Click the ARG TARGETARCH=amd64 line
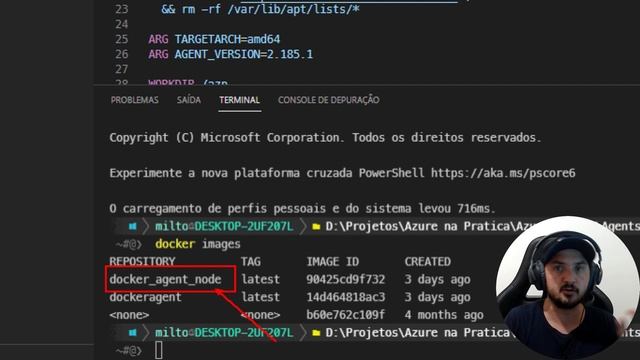 tap(214, 39)
